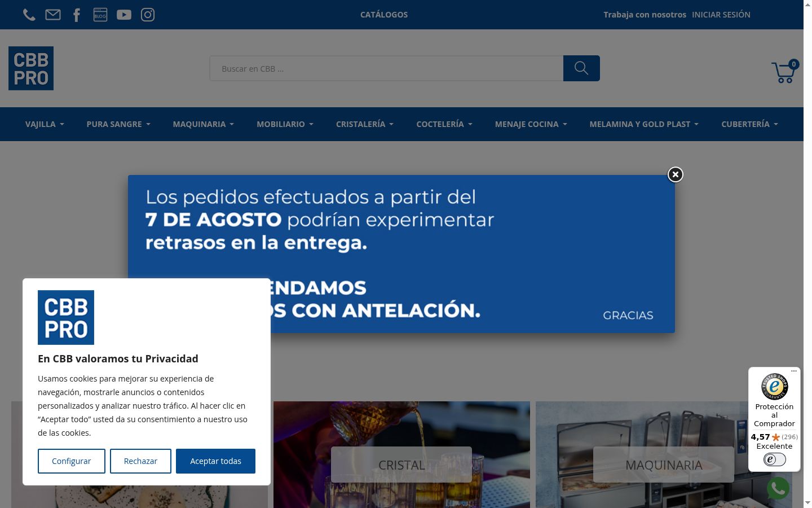
Task: Open WhatsApp chat bubble
Action: click(x=778, y=488)
